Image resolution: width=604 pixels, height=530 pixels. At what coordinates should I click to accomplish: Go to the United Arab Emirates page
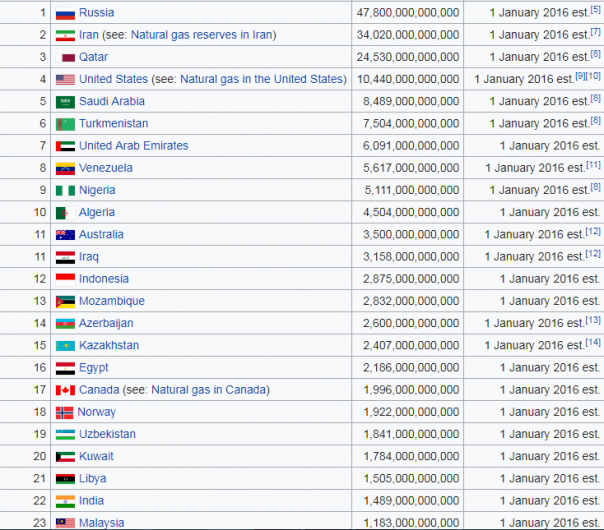point(133,146)
